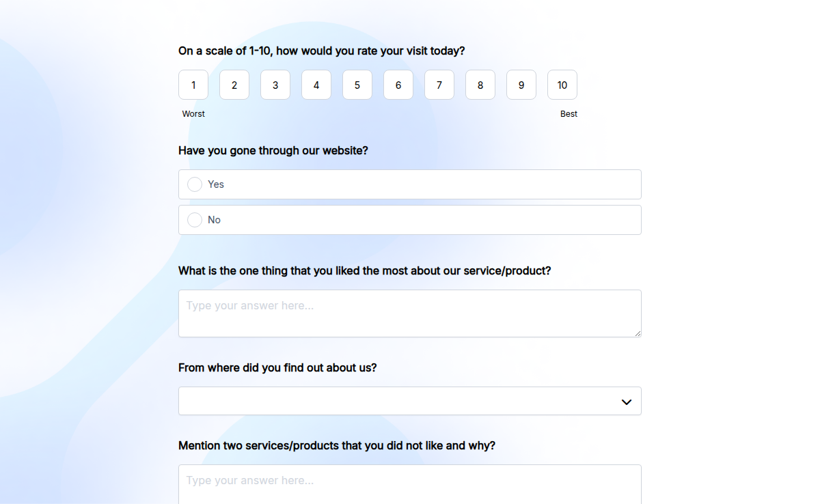The width and height of the screenshot is (820, 504).
Task: Open the 'From where did you find out' dropdown
Action: 409,401
